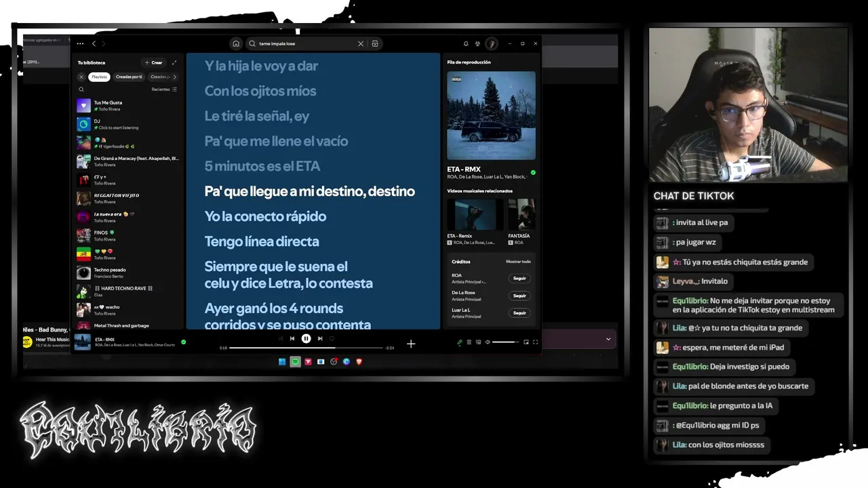The width and height of the screenshot is (868, 488).
Task: Play the FANTASÍA related video
Action: 521,214
